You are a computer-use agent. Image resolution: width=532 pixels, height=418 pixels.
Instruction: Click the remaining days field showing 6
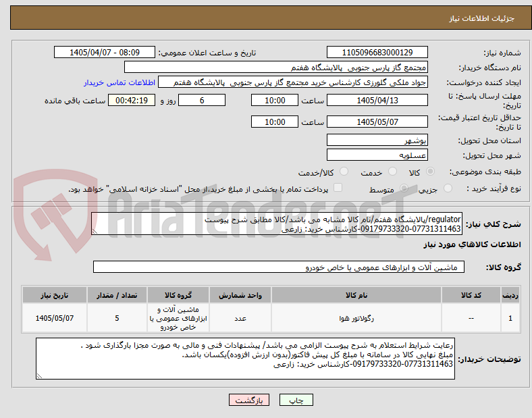pos(202,100)
